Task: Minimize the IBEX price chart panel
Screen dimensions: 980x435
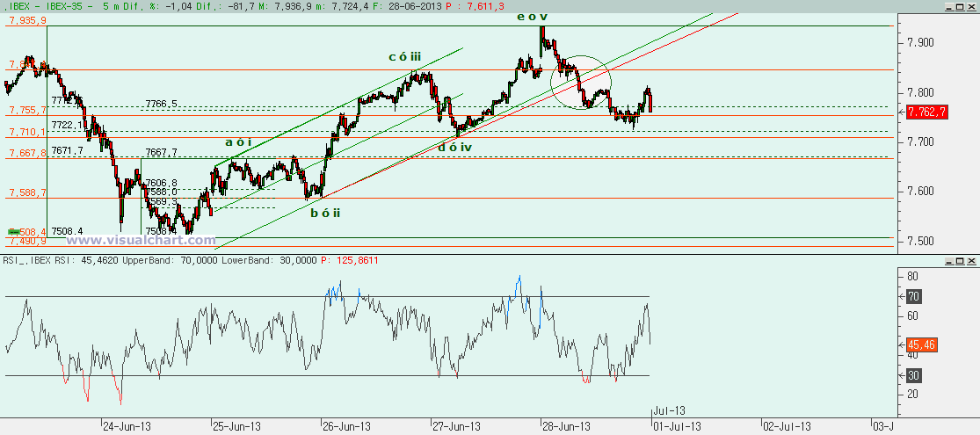Action: [x=951, y=5]
